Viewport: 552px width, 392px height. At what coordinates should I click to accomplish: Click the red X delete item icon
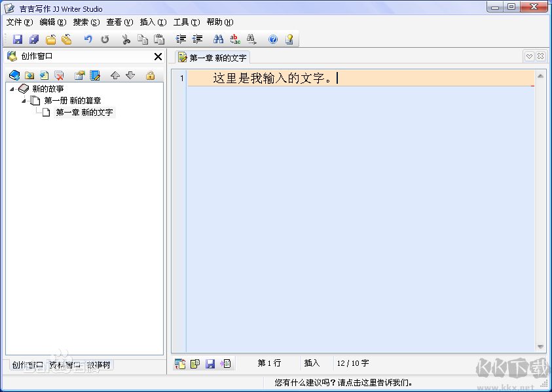(59, 75)
